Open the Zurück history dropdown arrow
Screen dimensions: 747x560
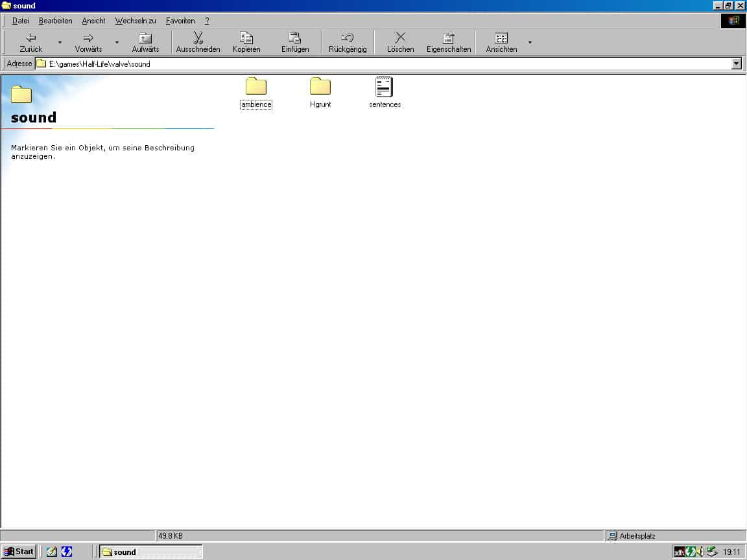[x=60, y=42]
